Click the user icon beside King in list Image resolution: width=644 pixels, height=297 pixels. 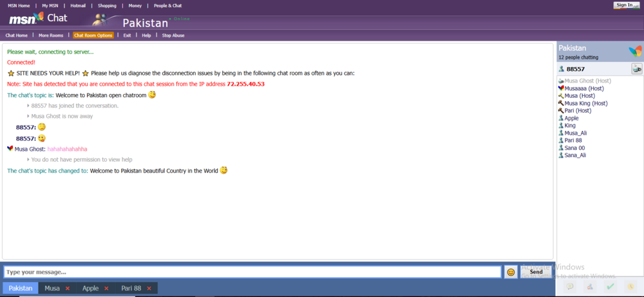(561, 125)
